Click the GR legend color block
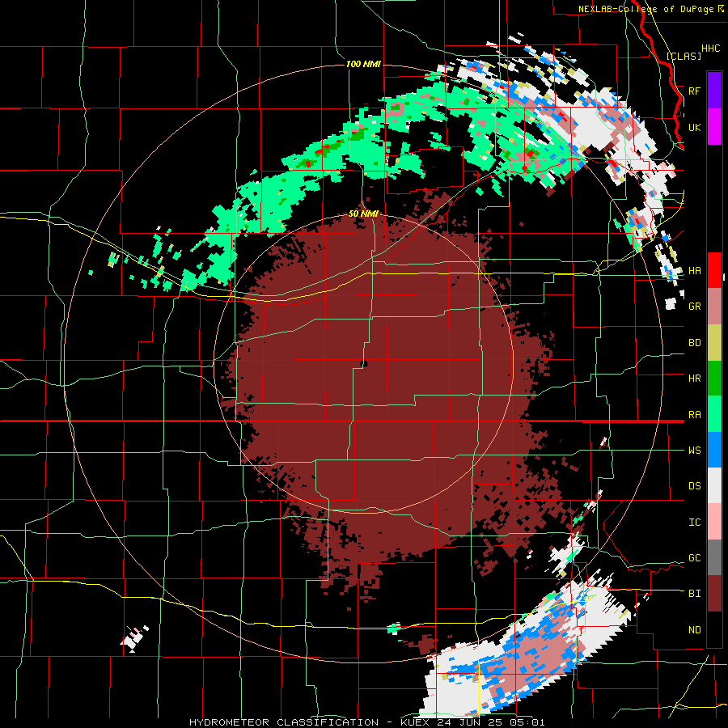 714,307
